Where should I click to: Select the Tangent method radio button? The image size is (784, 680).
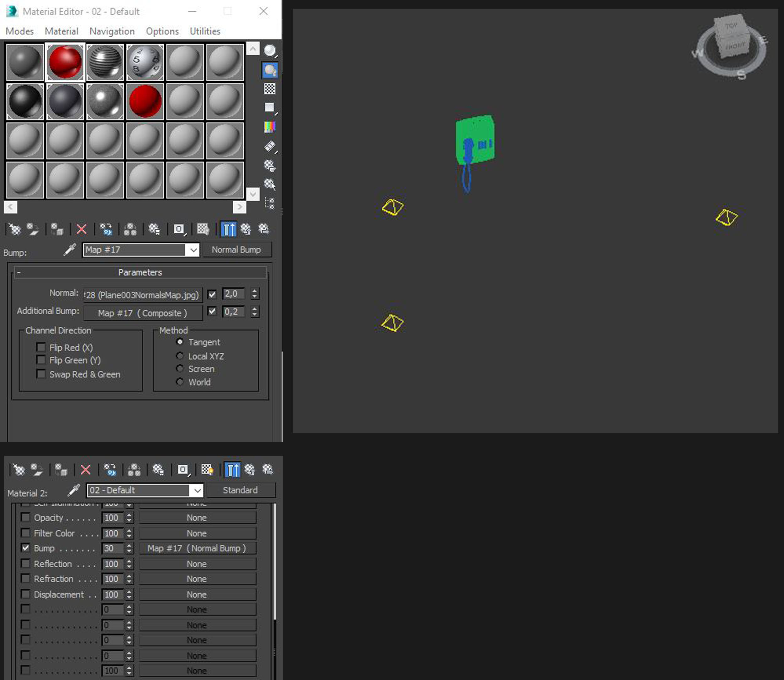click(x=180, y=341)
